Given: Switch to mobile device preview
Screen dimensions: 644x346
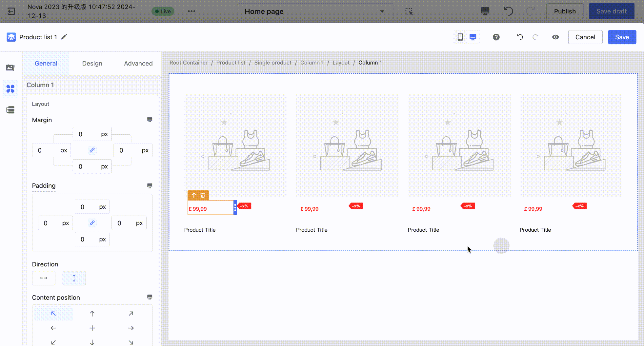Looking at the screenshot, I should click(460, 37).
